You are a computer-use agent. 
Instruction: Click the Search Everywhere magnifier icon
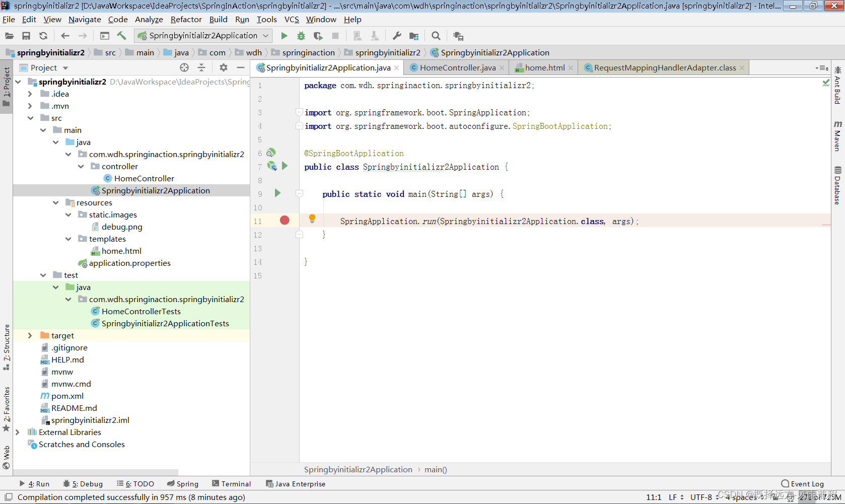[436, 36]
